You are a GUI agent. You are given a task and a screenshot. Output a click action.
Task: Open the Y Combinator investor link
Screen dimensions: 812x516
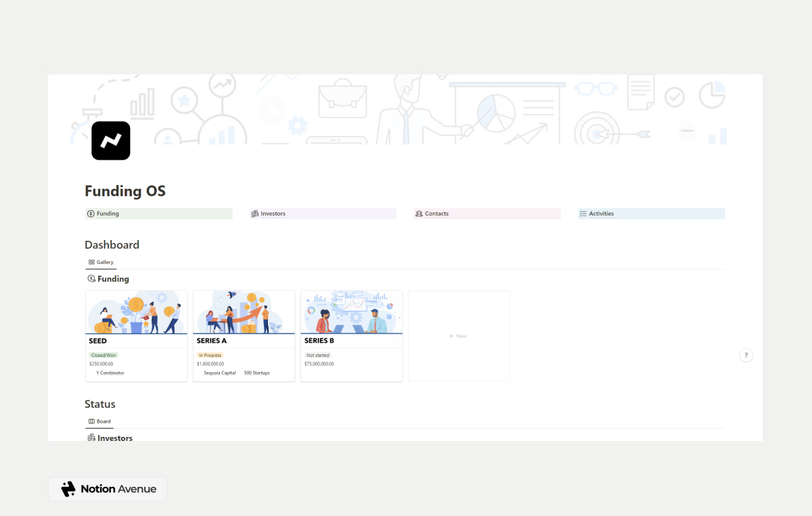pyautogui.click(x=109, y=373)
